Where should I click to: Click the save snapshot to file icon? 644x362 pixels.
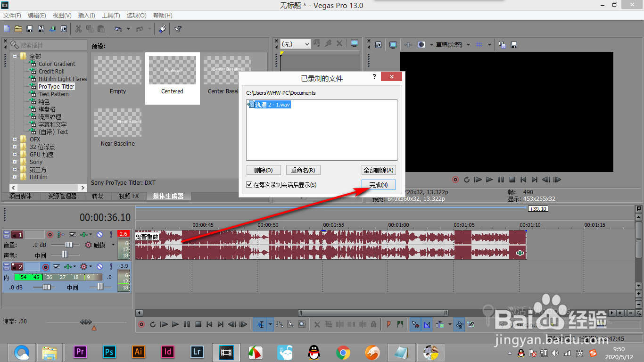[514, 45]
